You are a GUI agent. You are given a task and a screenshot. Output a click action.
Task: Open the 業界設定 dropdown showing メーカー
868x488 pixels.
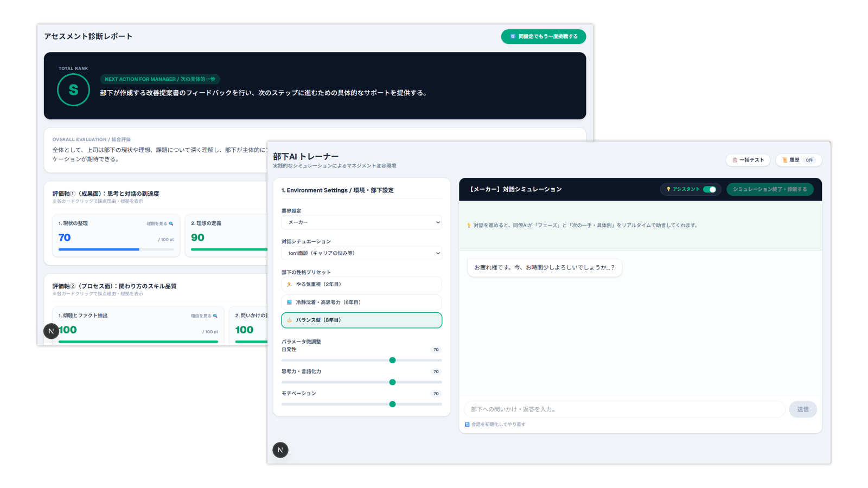pyautogui.click(x=361, y=222)
